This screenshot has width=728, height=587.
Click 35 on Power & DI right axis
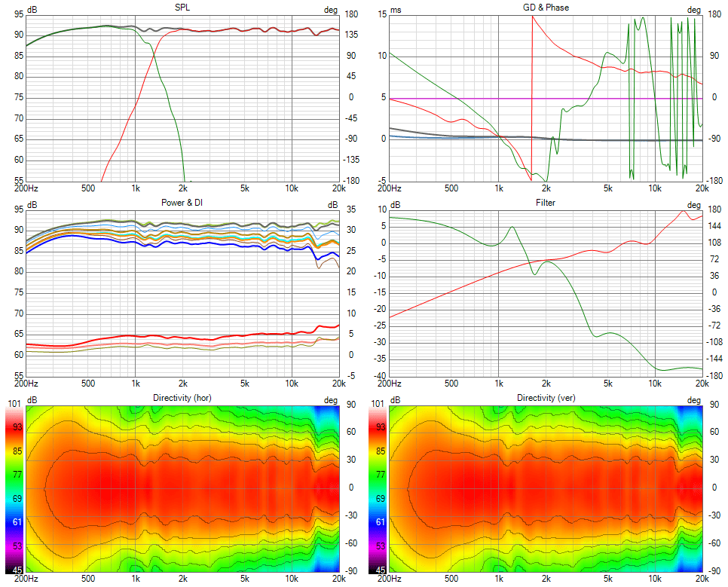point(351,209)
